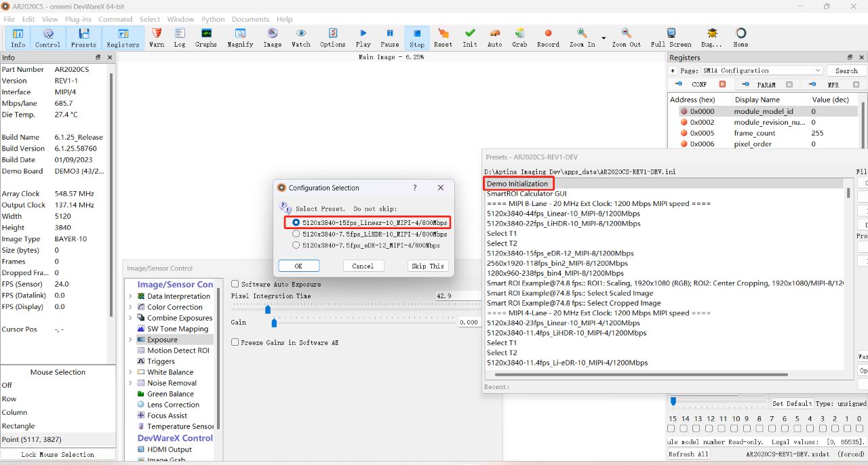The height and width of the screenshot is (465, 868).
Task: Expand the Exposure tree node
Action: point(130,340)
